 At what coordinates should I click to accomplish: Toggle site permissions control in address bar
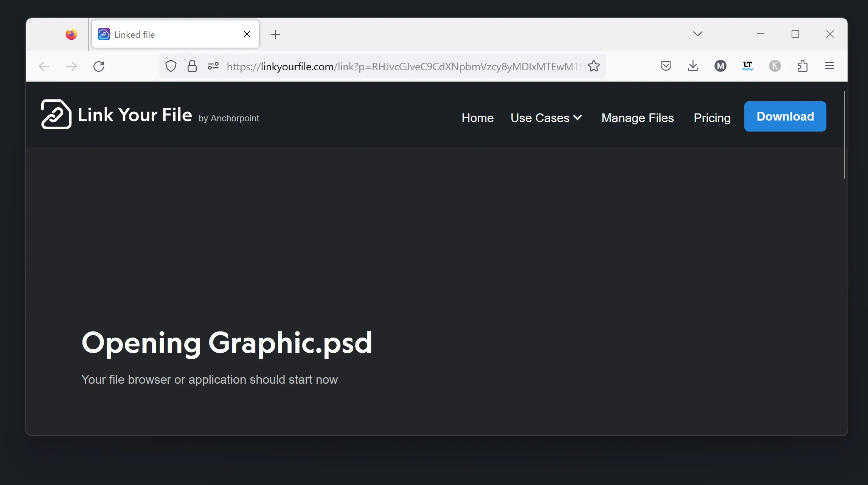(x=213, y=66)
